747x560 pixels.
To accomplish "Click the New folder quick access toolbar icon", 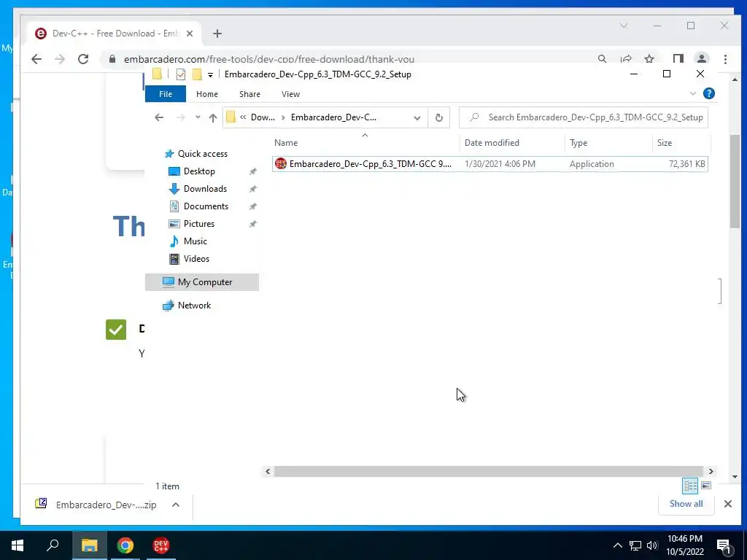I will pyautogui.click(x=197, y=74).
